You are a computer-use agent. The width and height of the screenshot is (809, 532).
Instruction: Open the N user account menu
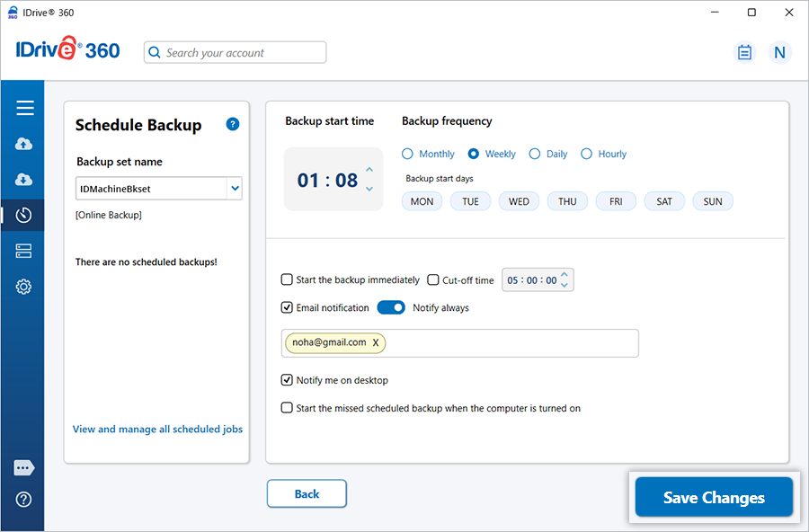[x=779, y=52]
